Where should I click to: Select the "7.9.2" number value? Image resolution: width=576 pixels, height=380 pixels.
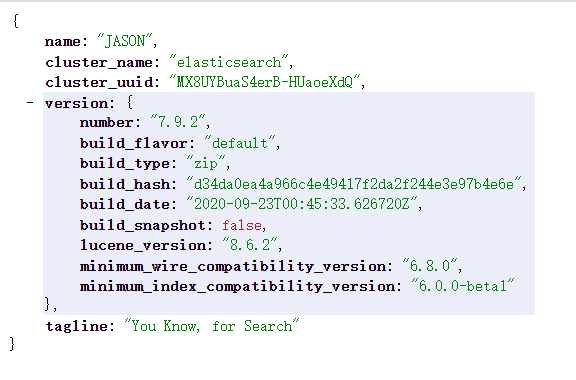coord(178,121)
